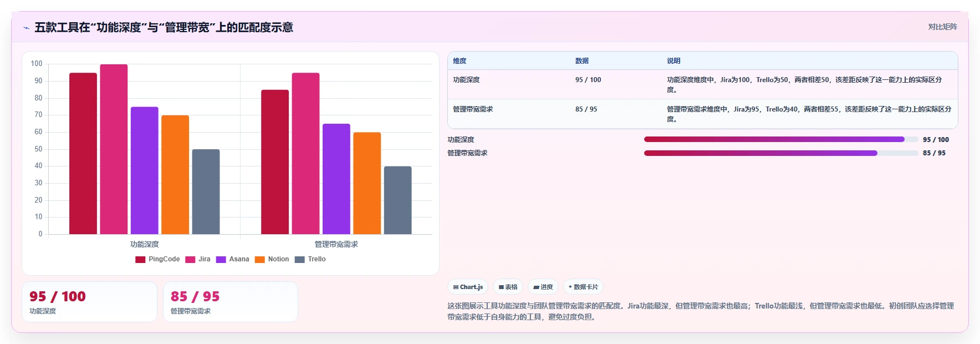This screenshot has width=980, height=344.
Task: Toggle PingCode legend color swatch
Action: pyautogui.click(x=140, y=260)
